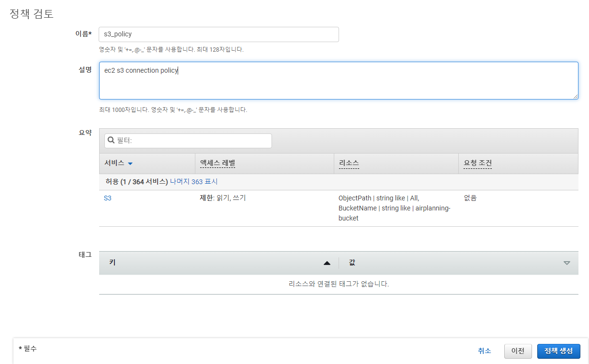This screenshot has width=589, height=364.
Task: Click the 취소 cancel link
Action: tap(485, 351)
